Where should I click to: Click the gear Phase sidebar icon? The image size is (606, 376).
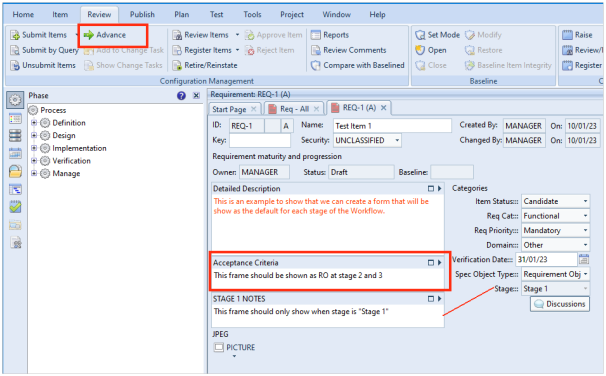click(15, 100)
